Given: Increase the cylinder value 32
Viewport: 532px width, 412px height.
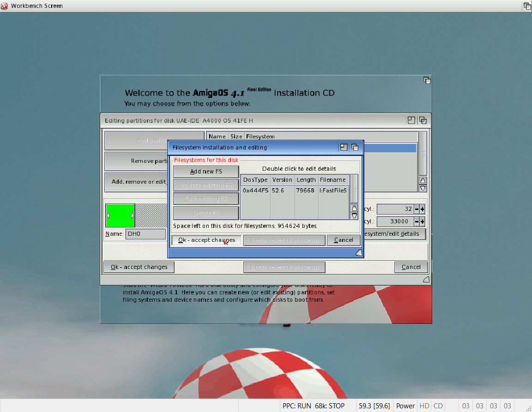Looking at the screenshot, I should (x=423, y=209).
